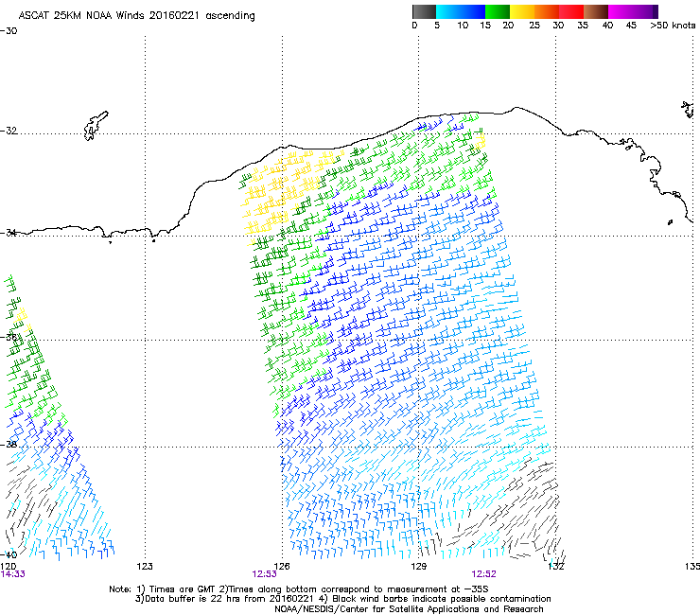
Task: Click the purple time stamp '14:33'
Action: [x=13, y=574]
